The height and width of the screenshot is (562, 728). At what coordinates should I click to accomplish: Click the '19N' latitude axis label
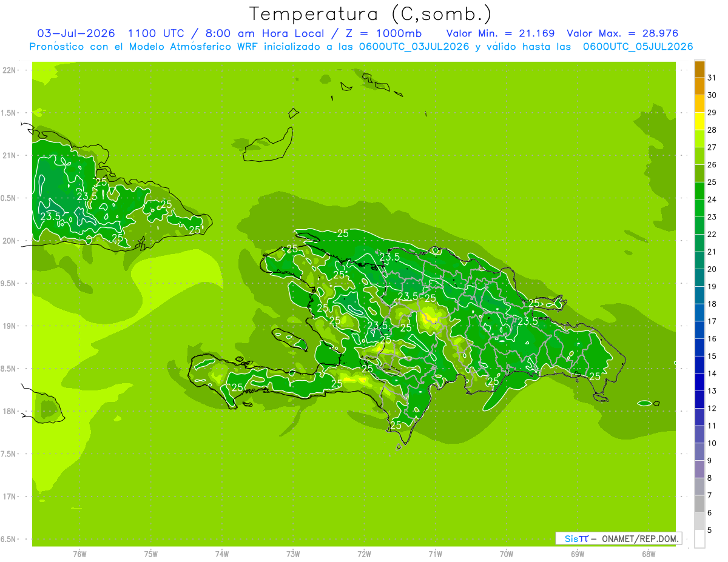pos(10,326)
